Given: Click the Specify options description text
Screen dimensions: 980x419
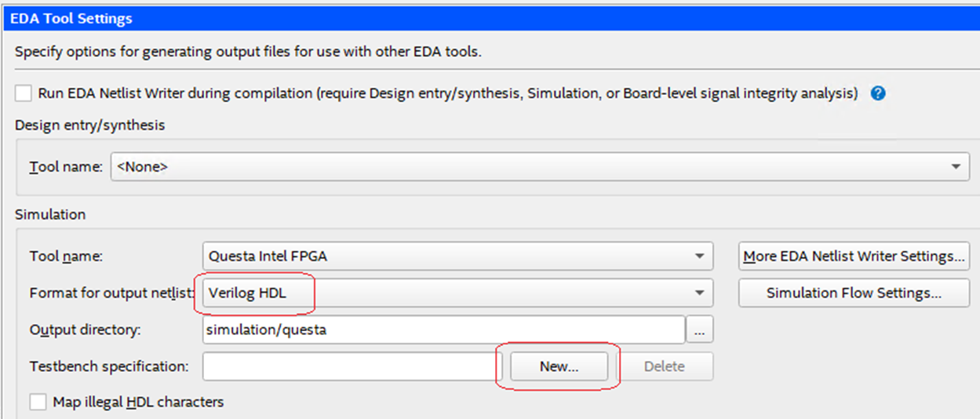Looking at the screenshot, I should pyautogui.click(x=248, y=53).
